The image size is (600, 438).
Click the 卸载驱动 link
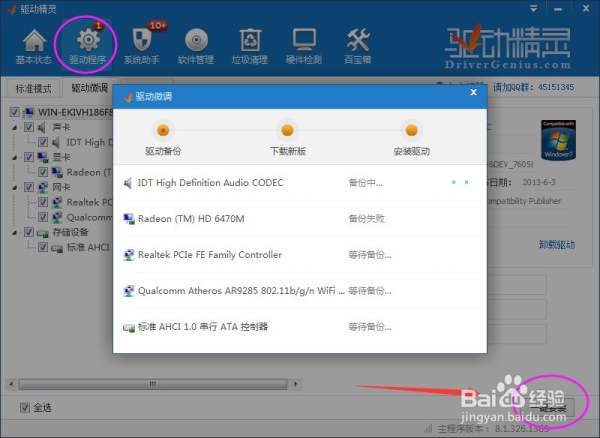point(557,245)
